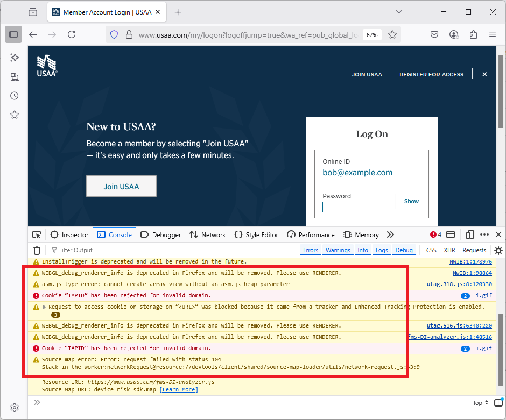Image resolution: width=506 pixels, height=420 pixels.
Task: Open the tracking protection shield icon
Action: point(114,34)
